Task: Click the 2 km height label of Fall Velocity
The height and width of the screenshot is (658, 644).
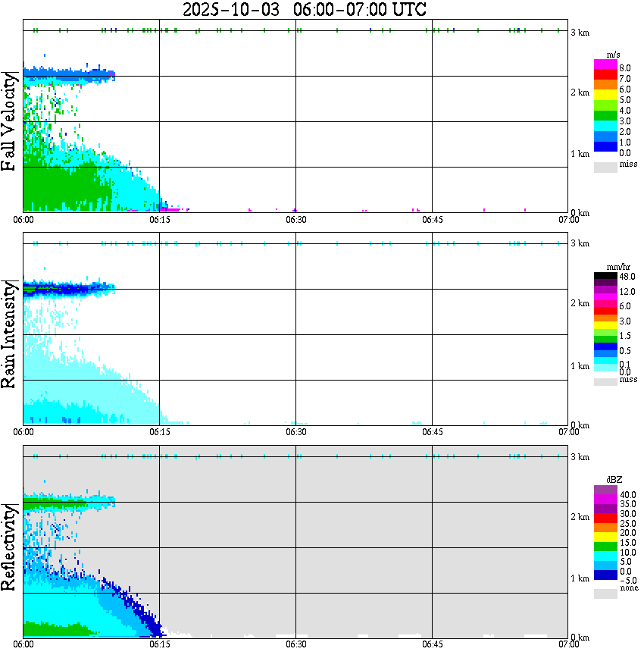Action: point(580,92)
